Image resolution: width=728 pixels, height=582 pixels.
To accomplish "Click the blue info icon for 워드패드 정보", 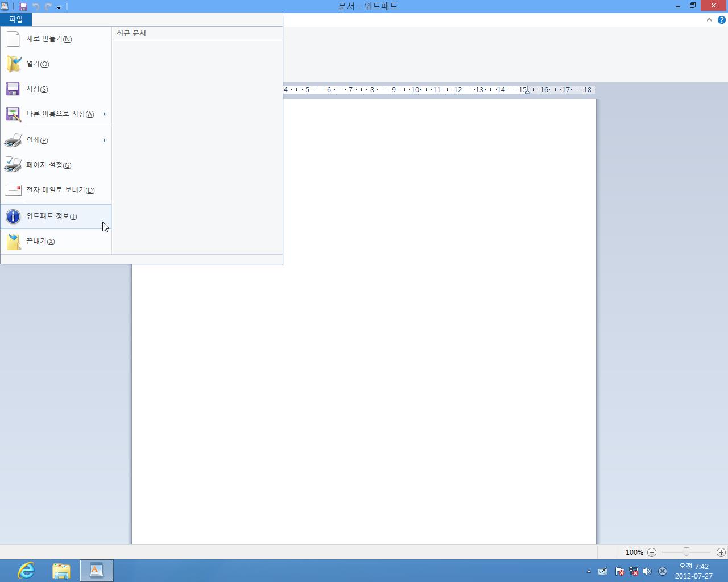I will tap(13, 217).
